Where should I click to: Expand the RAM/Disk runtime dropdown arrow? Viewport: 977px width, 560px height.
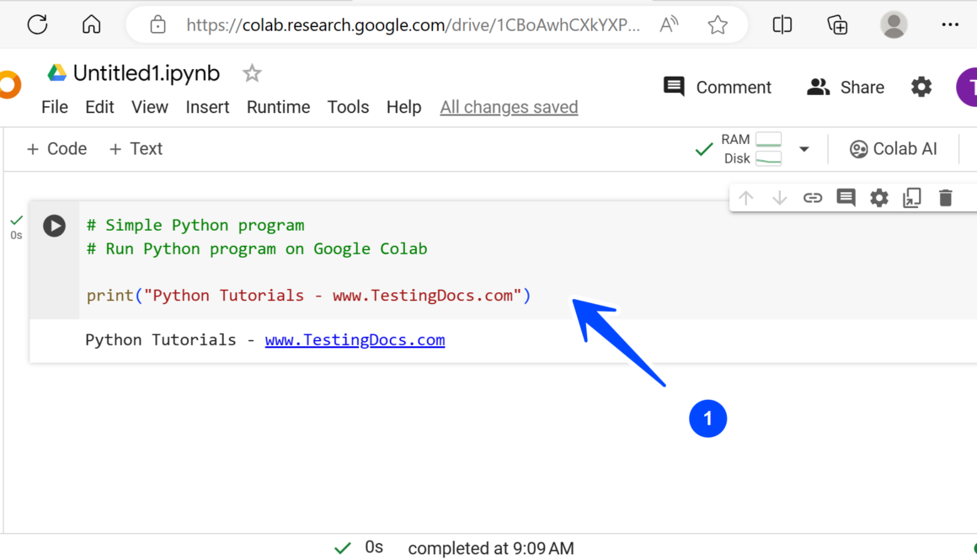pos(803,149)
